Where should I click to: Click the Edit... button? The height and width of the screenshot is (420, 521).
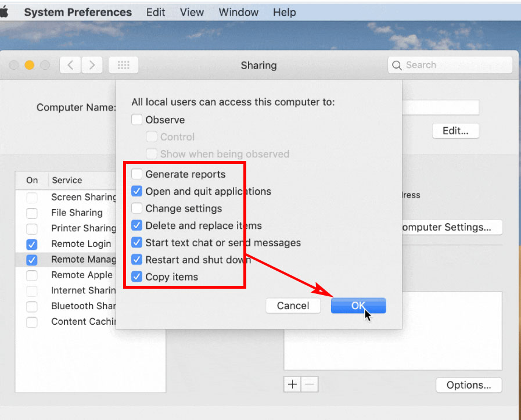coord(455,131)
